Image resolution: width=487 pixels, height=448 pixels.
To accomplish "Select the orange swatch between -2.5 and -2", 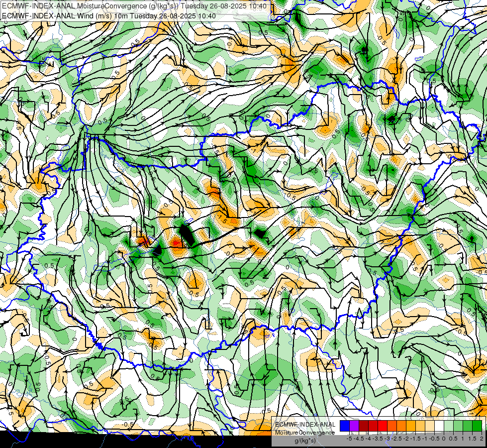I will click(401, 426).
